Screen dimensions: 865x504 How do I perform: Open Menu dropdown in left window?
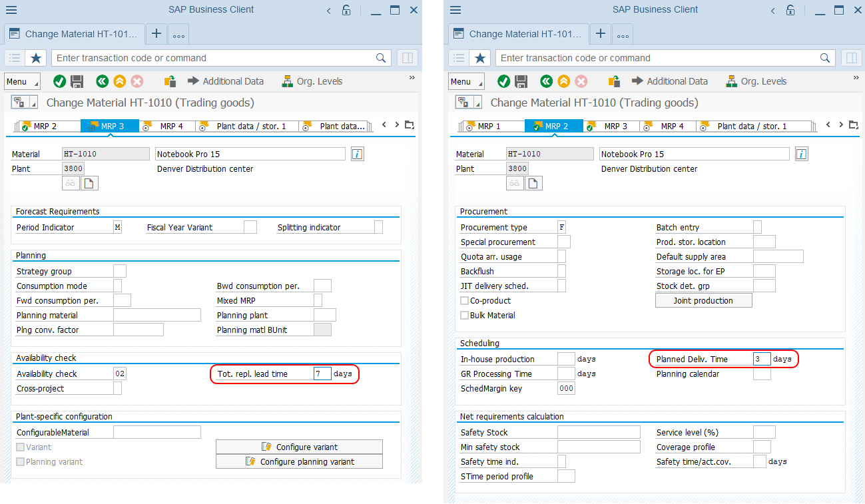click(22, 81)
